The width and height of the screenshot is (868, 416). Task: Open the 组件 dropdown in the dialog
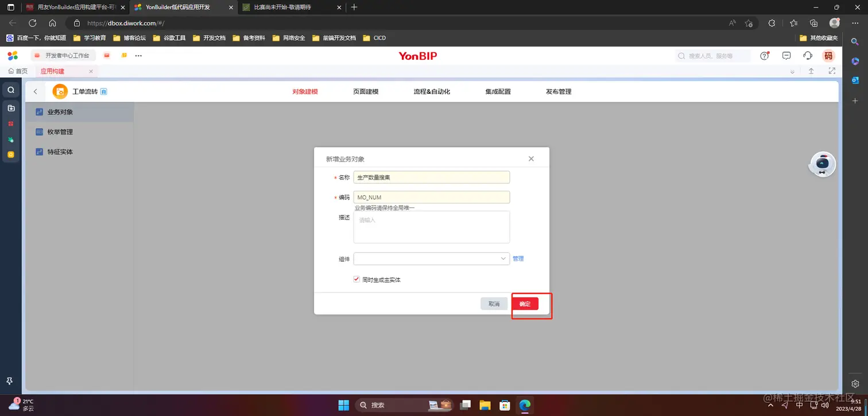coord(431,258)
